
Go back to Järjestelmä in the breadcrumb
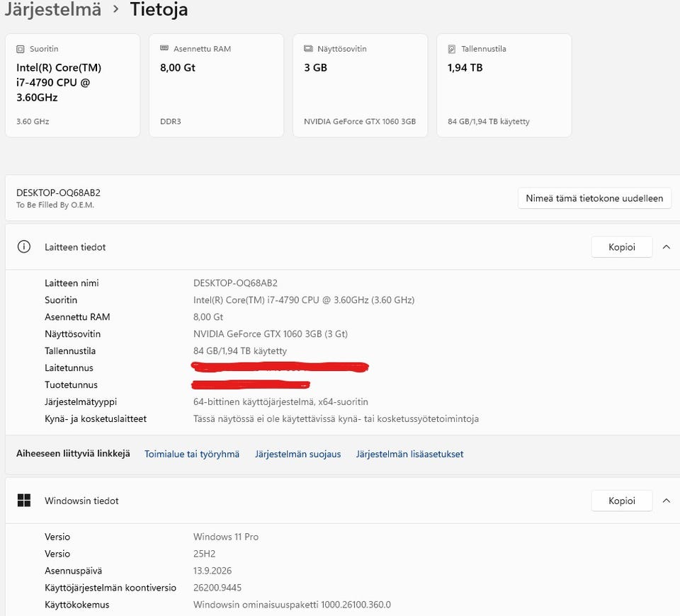coord(53,9)
